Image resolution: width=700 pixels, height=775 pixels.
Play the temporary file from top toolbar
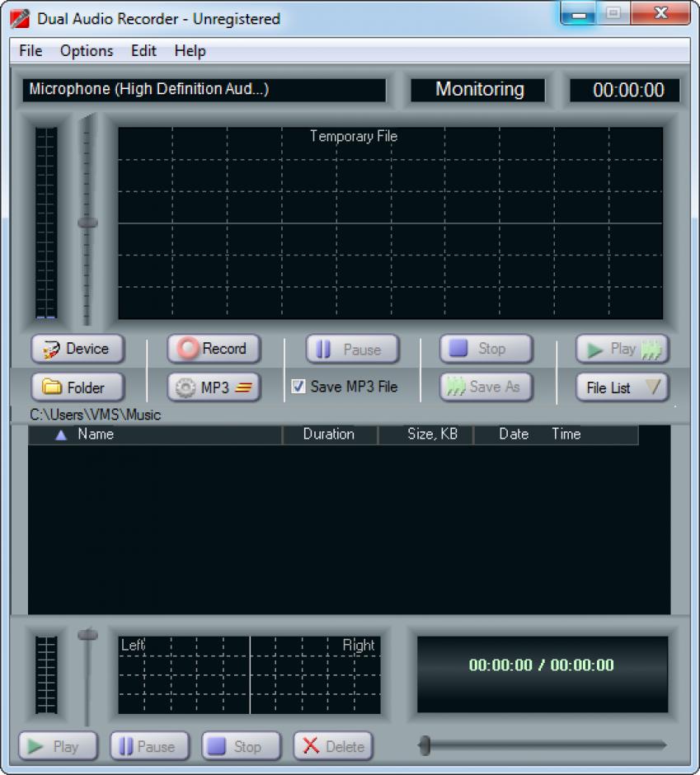pyautogui.click(x=622, y=350)
